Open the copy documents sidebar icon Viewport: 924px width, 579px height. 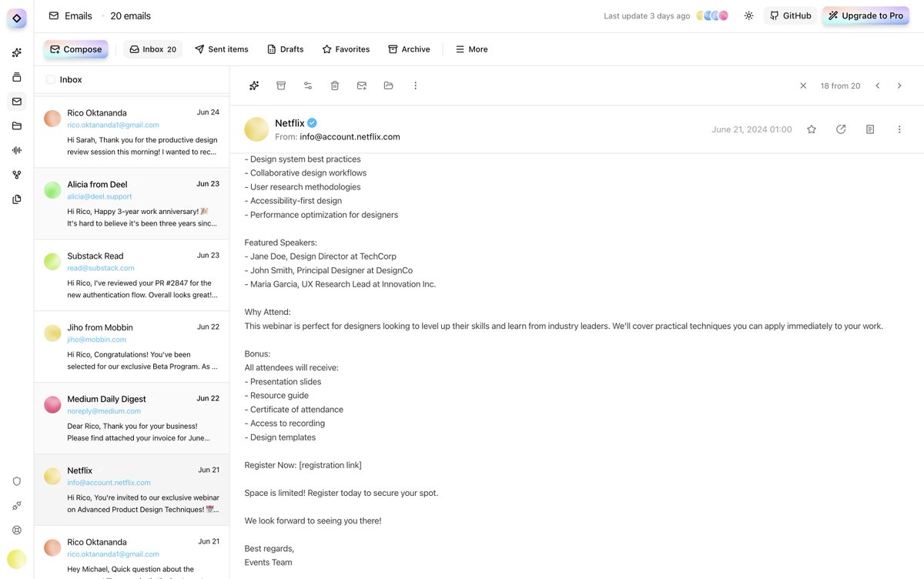(17, 199)
